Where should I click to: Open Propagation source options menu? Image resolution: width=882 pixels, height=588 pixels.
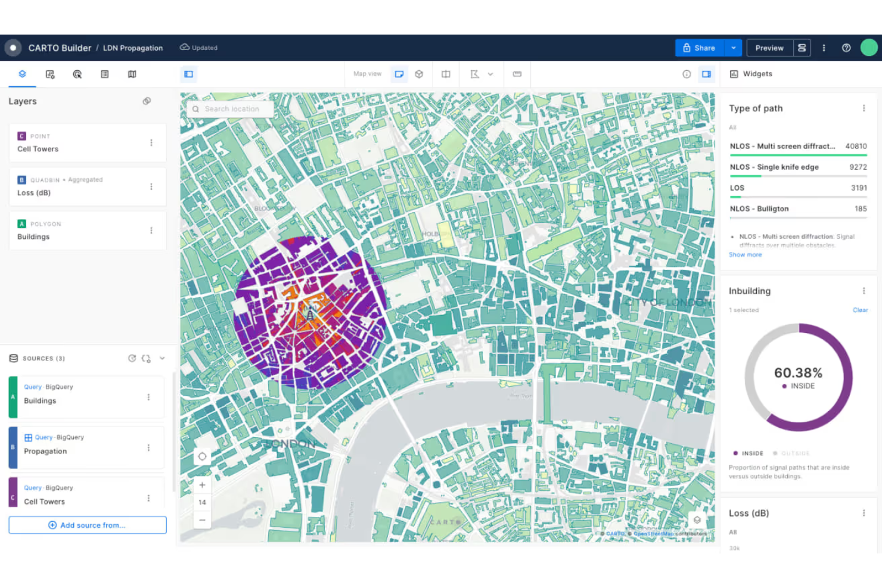point(148,447)
